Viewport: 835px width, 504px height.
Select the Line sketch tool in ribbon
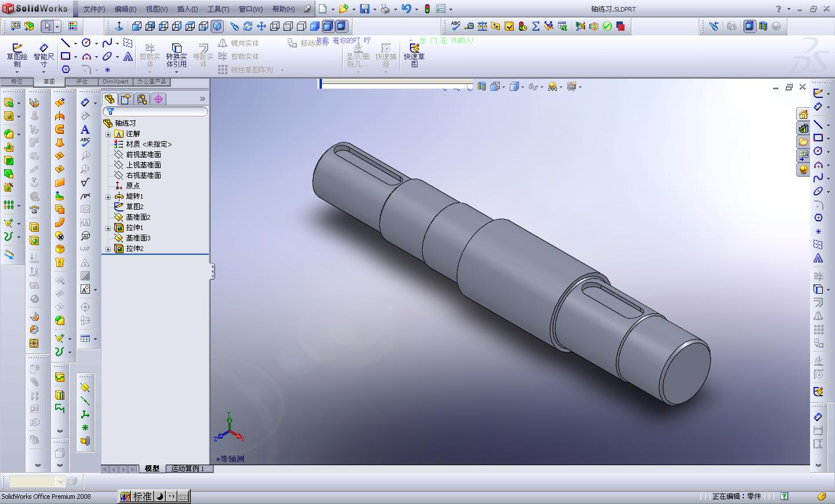66,43
